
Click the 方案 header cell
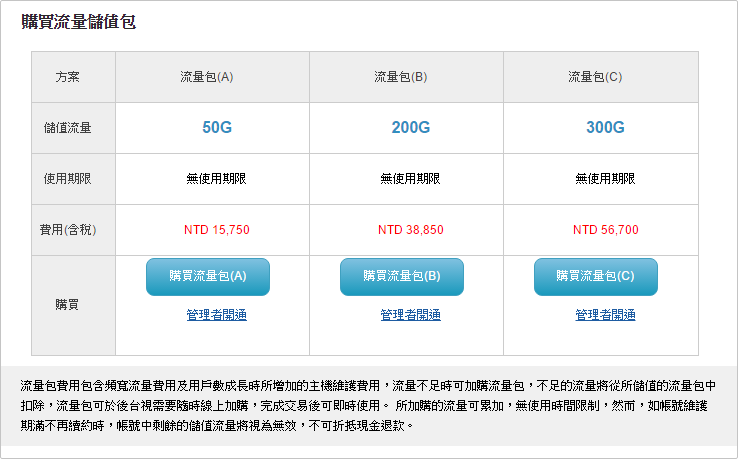pyautogui.click(x=68, y=77)
